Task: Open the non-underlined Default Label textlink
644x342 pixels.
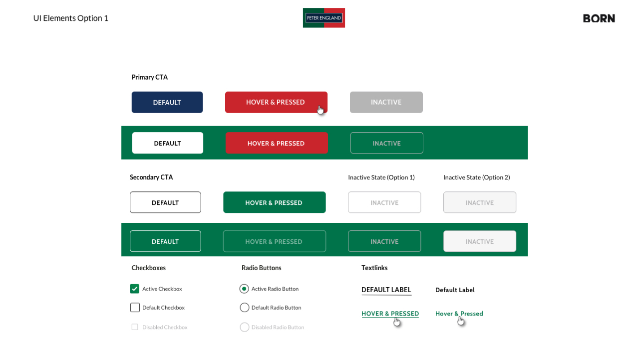Action: click(x=455, y=290)
